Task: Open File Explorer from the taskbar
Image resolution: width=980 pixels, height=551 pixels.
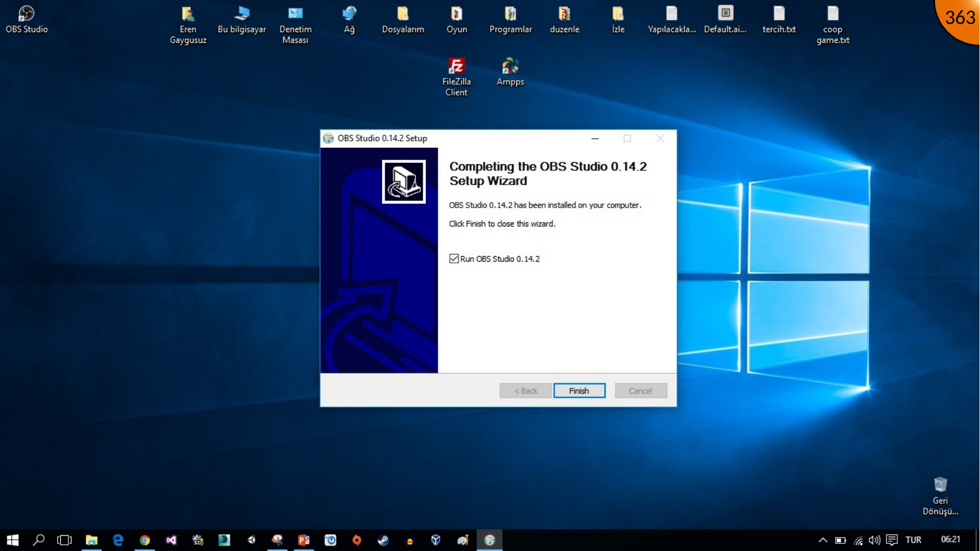Action: tap(91, 540)
